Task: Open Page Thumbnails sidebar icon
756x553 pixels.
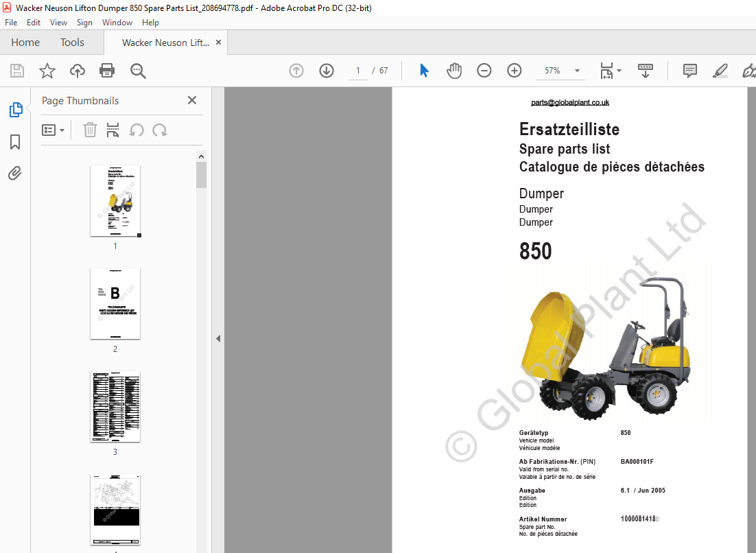Action: click(15, 110)
